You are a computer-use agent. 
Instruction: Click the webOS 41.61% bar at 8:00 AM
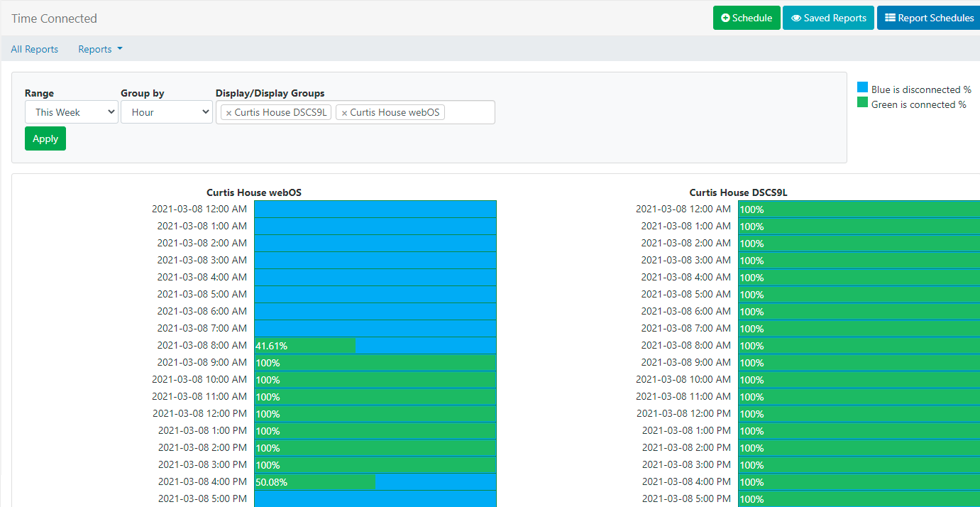pos(305,346)
